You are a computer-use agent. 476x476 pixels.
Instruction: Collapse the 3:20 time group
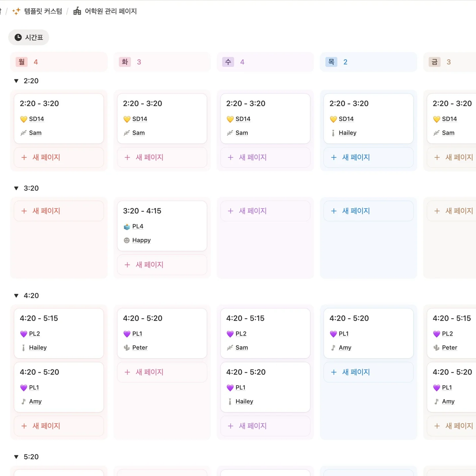16,188
